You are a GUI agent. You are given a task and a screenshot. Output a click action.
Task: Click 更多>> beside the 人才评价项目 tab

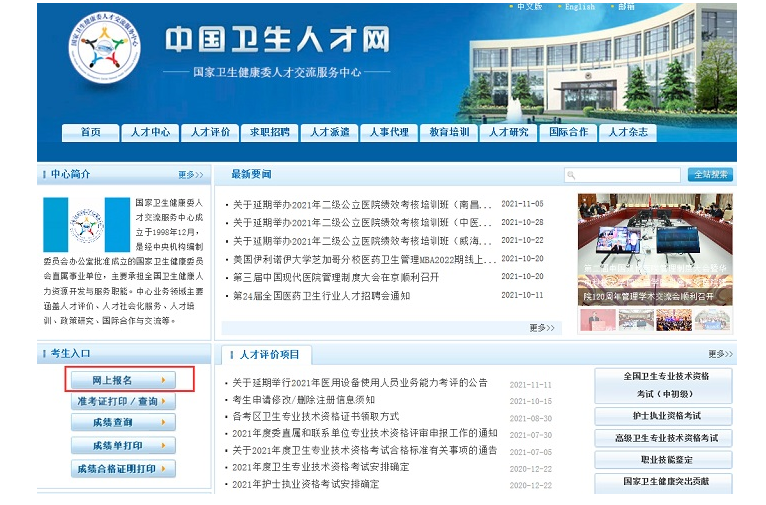(x=721, y=354)
